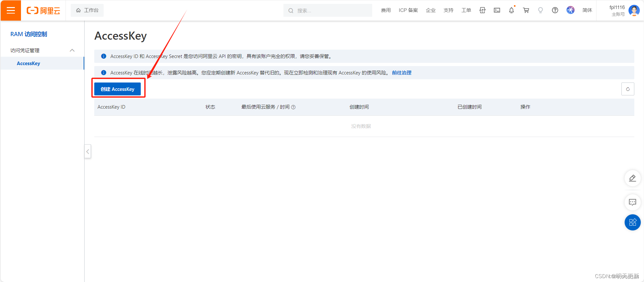Open the help question mark icon
This screenshot has width=644, height=282.
click(x=555, y=10)
